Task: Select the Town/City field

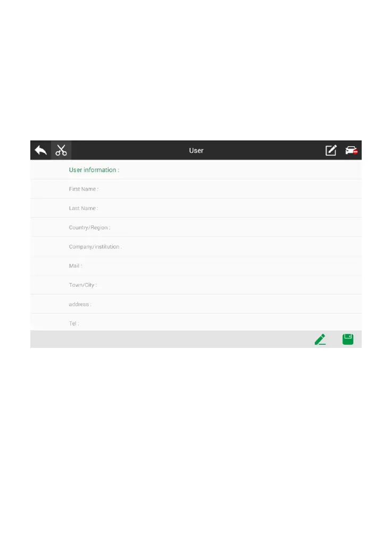Action: click(x=196, y=285)
